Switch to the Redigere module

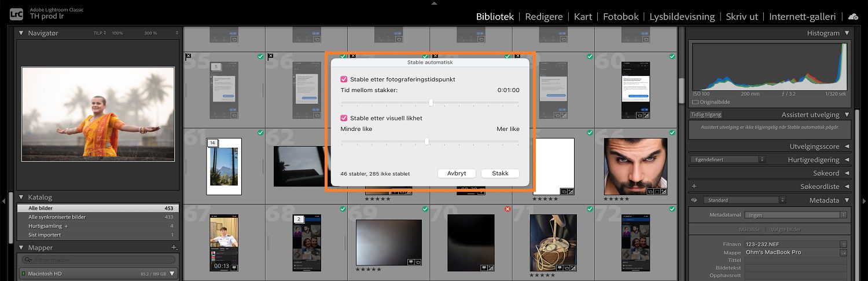pyautogui.click(x=544, y=17)
